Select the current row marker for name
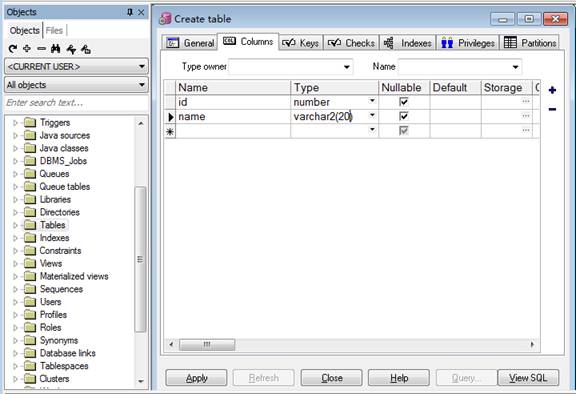The height and width of the screenshot is (394, 576). [x=170, y=117]
